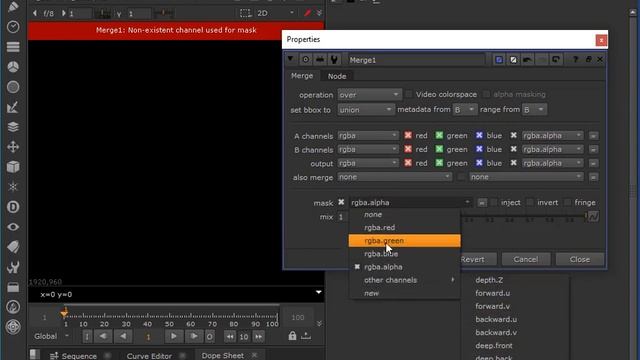Choose new in the mask list
640x360 pixels.
tap(404, 293)
